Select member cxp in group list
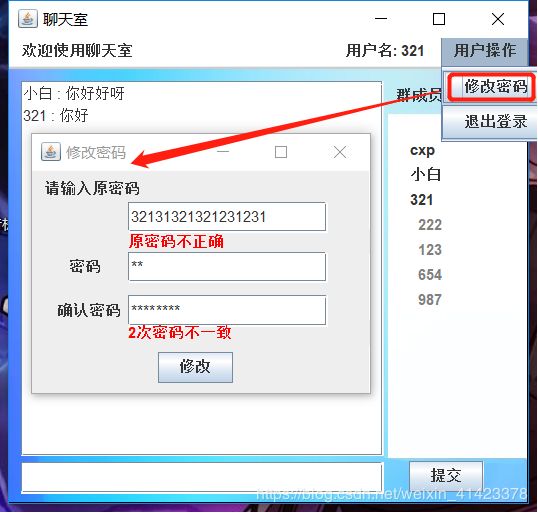Viewport: 538px width, 513px height. (x=422, y=150)
